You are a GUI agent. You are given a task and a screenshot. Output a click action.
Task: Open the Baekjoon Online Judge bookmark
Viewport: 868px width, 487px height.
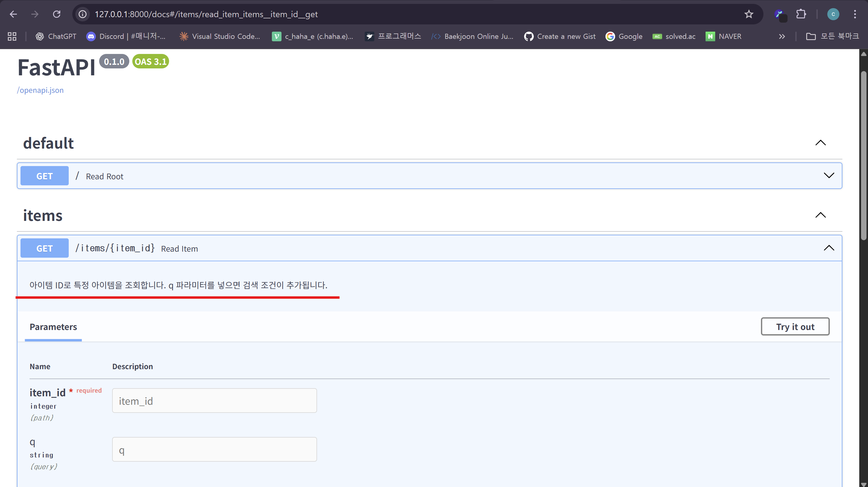tap(472, 36)
